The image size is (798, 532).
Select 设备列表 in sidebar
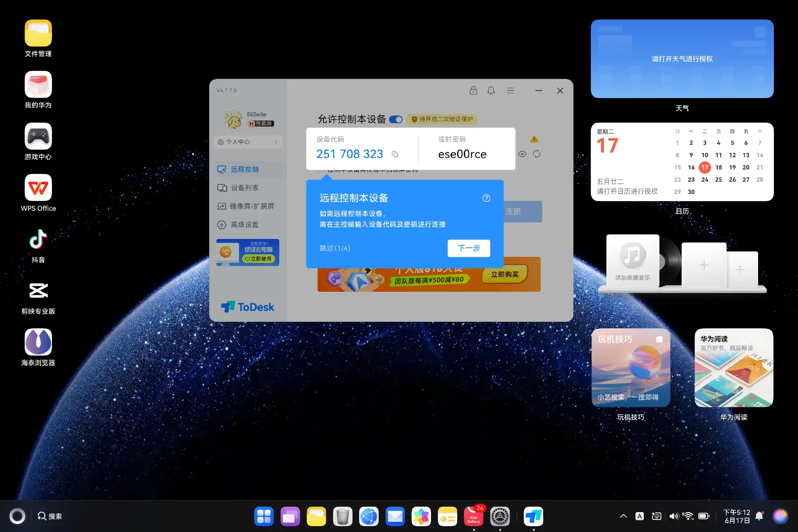point(244,188)
